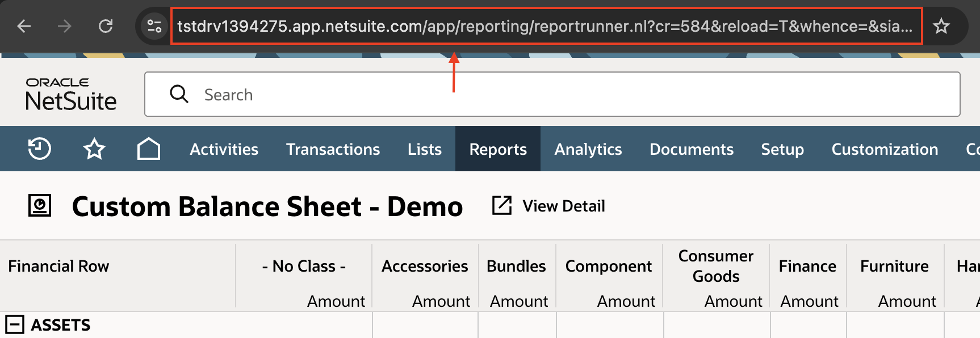Bookmark this page with the star icon

click(x=941, y=26)
